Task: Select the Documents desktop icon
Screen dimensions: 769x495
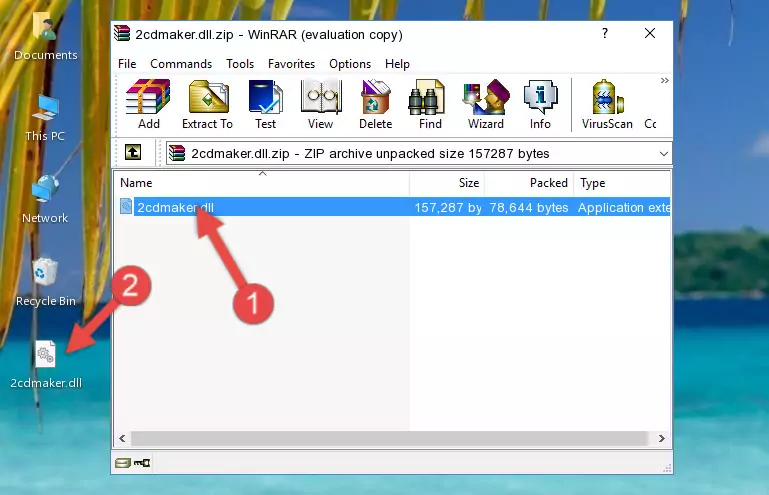Action: point(46,37)
